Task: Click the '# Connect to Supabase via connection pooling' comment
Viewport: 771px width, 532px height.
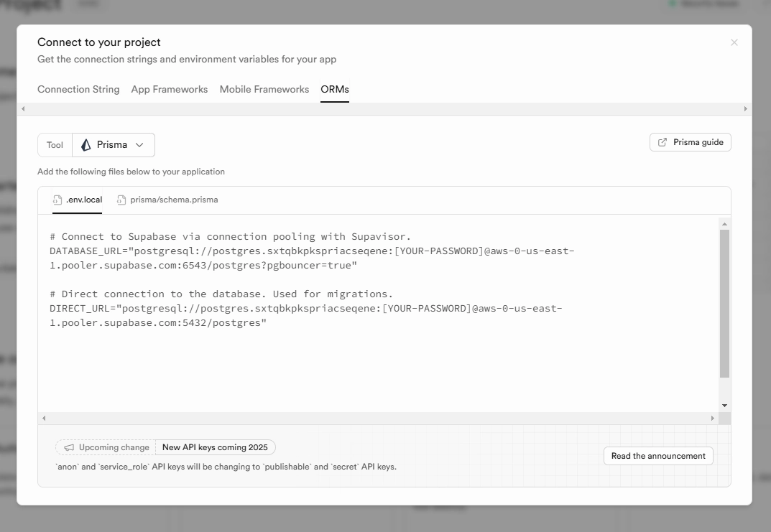Action: pyautogui.click(x=230, y=237)
